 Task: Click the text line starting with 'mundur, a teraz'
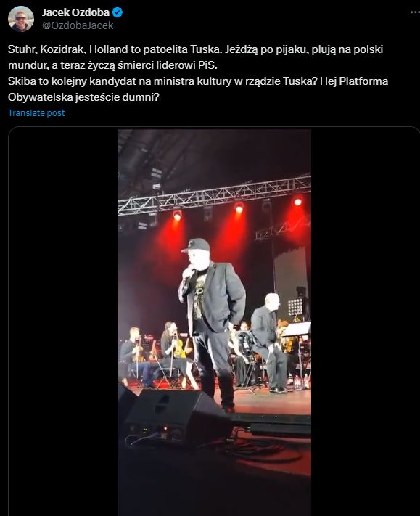coord(112,65)
